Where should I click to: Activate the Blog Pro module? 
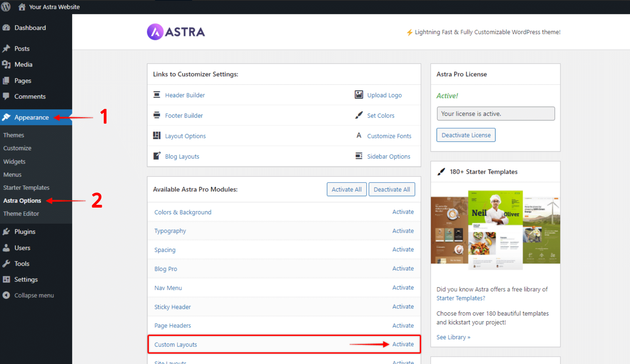(x=403, y=269)
